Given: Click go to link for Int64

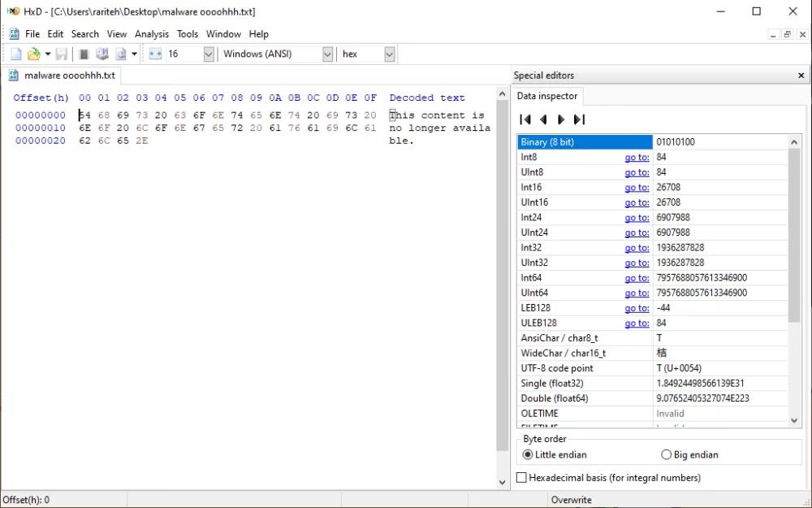Looking at the screenshot, I should 637,278.
